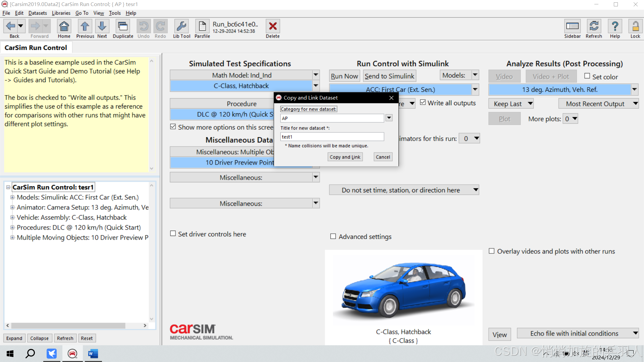Toggle the Sidebar icon
Screen dimensions: 644x362
coord(572,26)
